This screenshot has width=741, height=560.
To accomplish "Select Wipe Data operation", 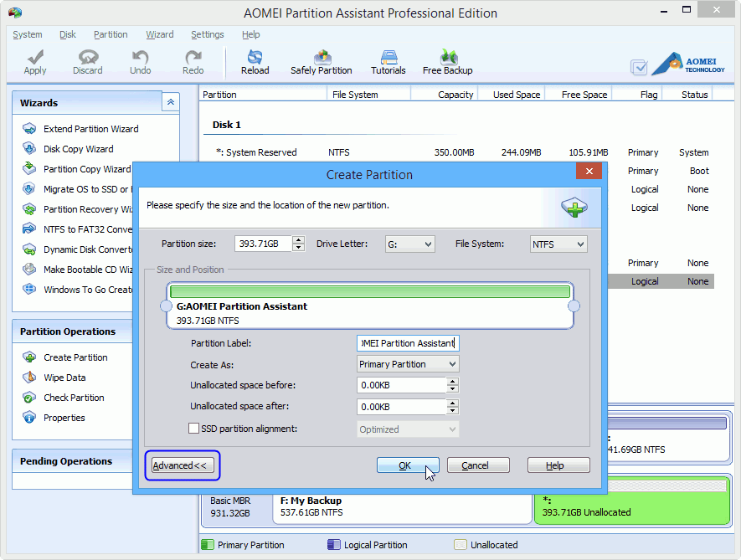I will [x=54, y=378].
